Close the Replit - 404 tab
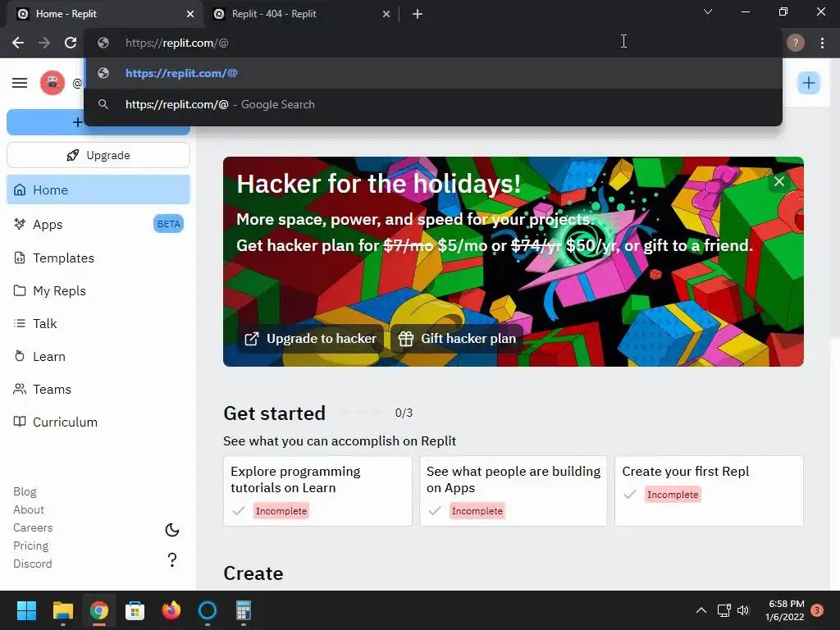Image resolution: width=840 pixels, height=630 pixels. tap(386, 14)
